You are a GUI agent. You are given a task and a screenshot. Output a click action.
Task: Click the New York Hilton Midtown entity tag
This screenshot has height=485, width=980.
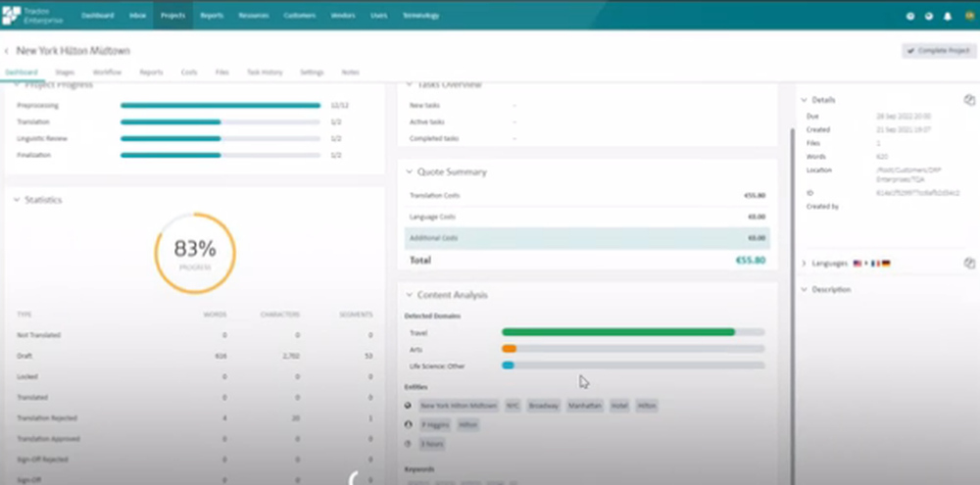(x=459, y=407)
